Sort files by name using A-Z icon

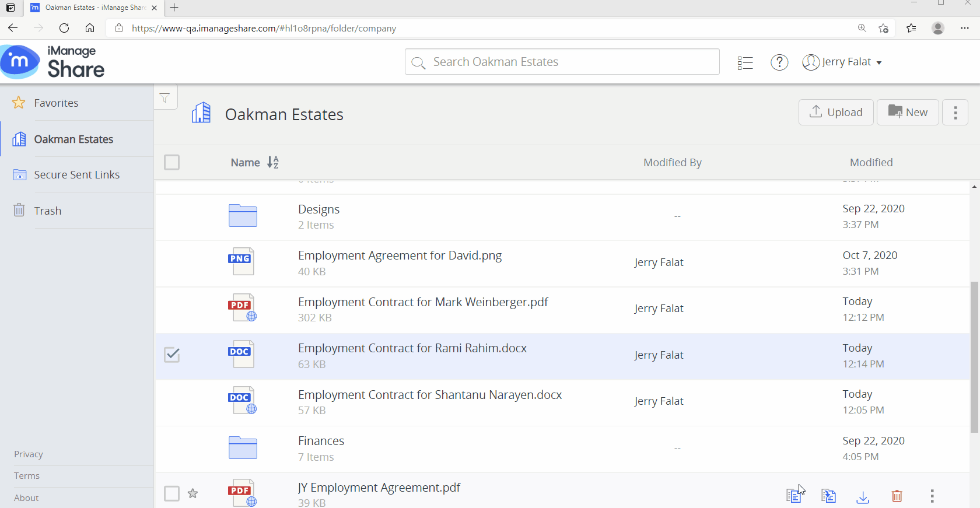coord(273,163)
